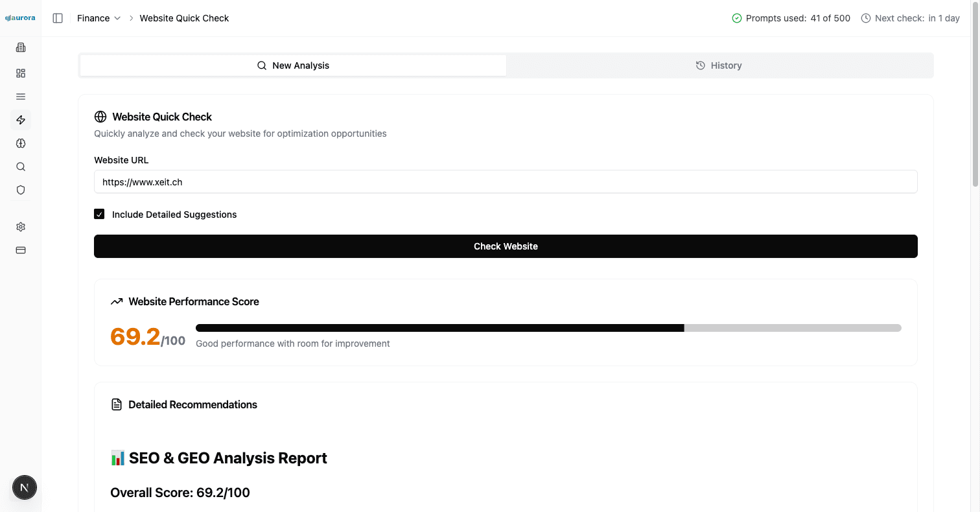
Task: Click Website Quick Check breadcrumb
Action: coord(185,18)
